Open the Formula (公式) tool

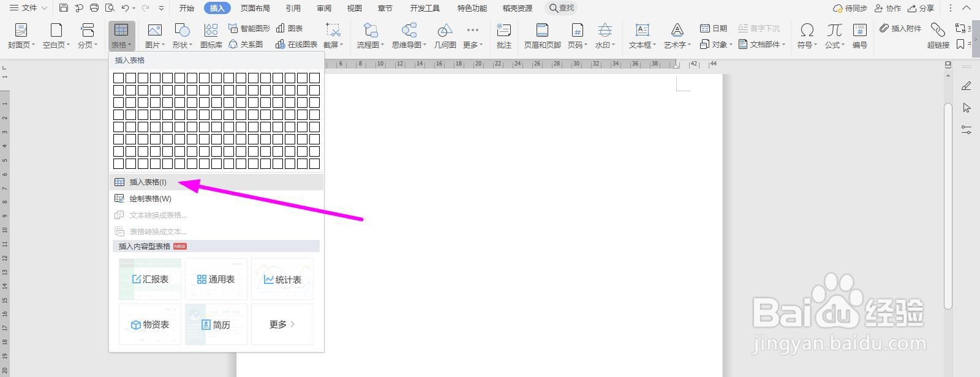click(834, 36)
